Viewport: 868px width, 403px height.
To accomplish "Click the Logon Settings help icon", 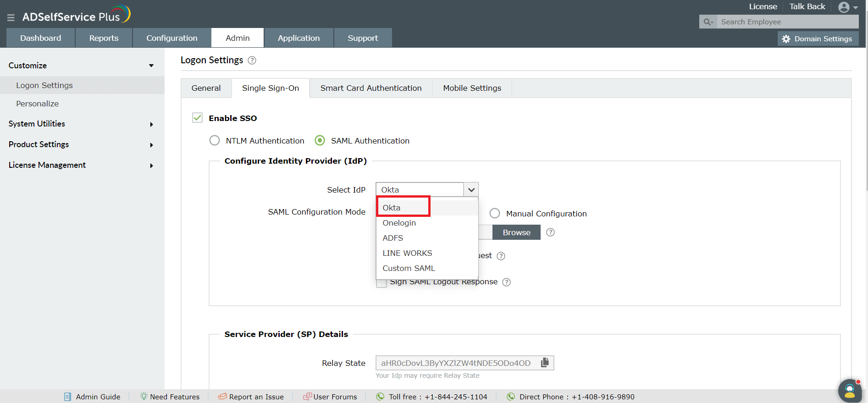I will (x=252, y=60).
